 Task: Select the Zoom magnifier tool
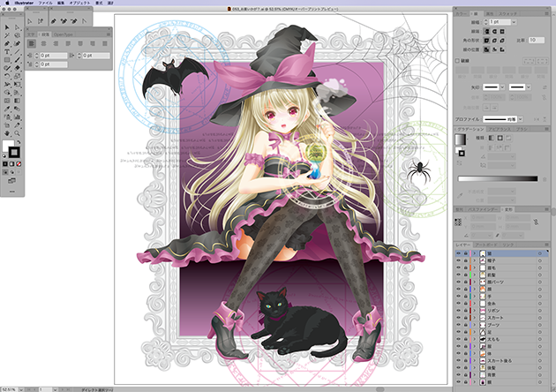point(17,133)
